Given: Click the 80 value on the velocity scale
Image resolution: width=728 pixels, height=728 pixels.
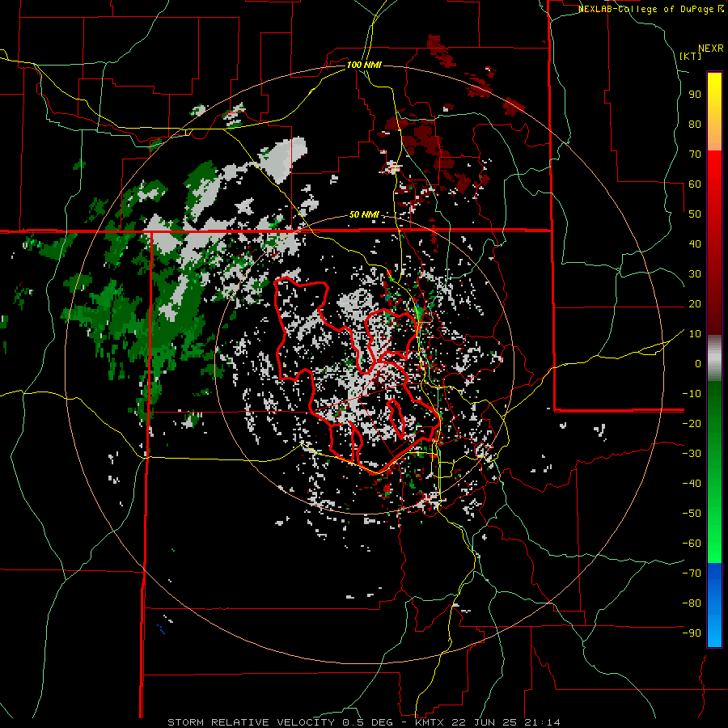Looking at the screenshot, I should point(695,124).
